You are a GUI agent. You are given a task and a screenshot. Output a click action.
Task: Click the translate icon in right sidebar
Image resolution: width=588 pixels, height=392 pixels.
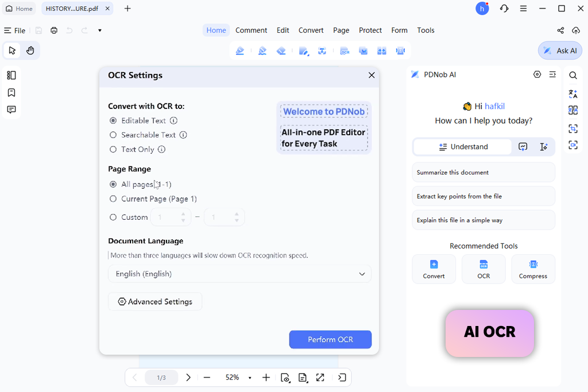pos(573,94)
